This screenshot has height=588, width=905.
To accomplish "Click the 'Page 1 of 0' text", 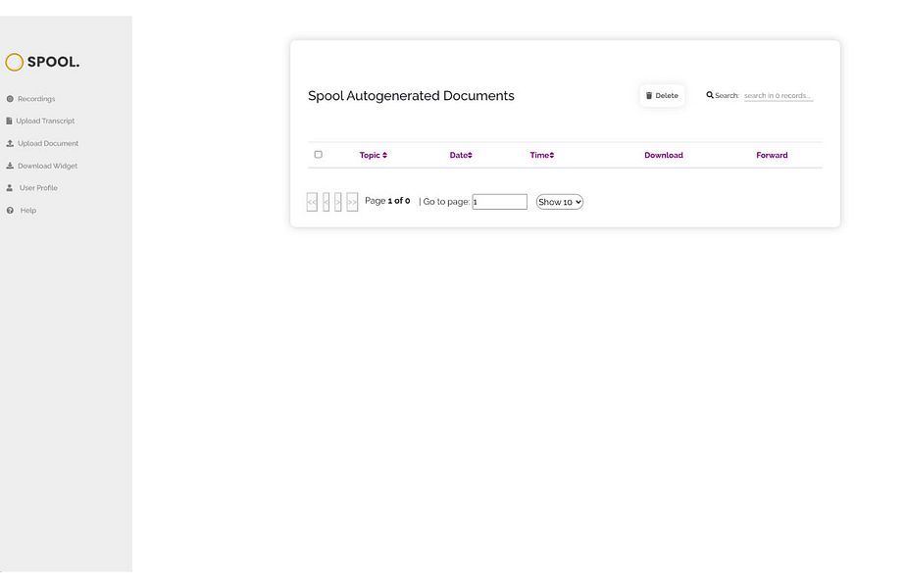I will click(x=387, y=201).
